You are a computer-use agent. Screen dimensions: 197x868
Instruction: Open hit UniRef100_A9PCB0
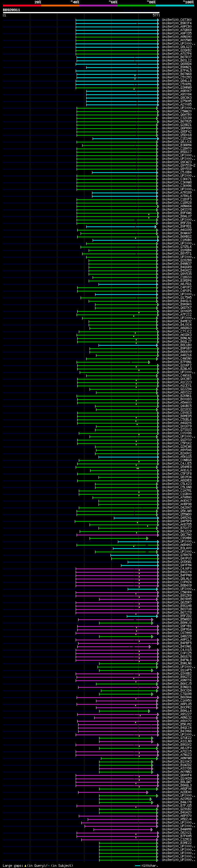point(177,26)
